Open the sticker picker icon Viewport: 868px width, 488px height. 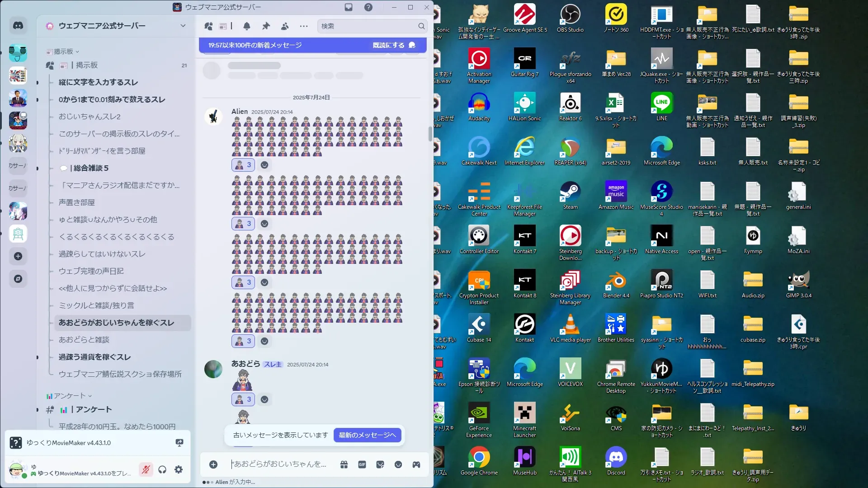coord(380,465)
